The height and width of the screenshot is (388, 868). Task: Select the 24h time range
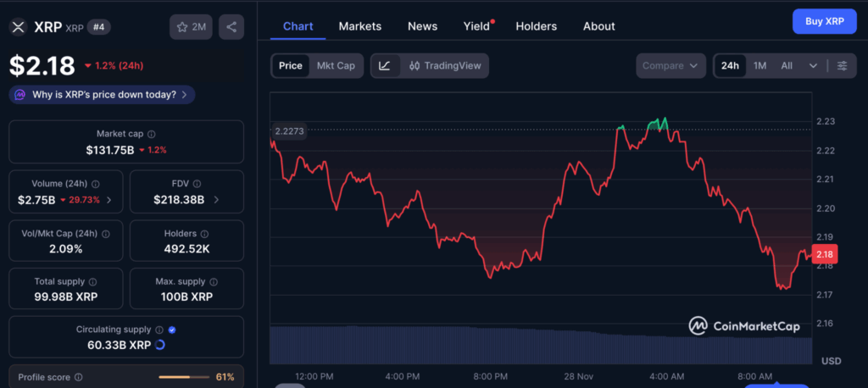730,66
